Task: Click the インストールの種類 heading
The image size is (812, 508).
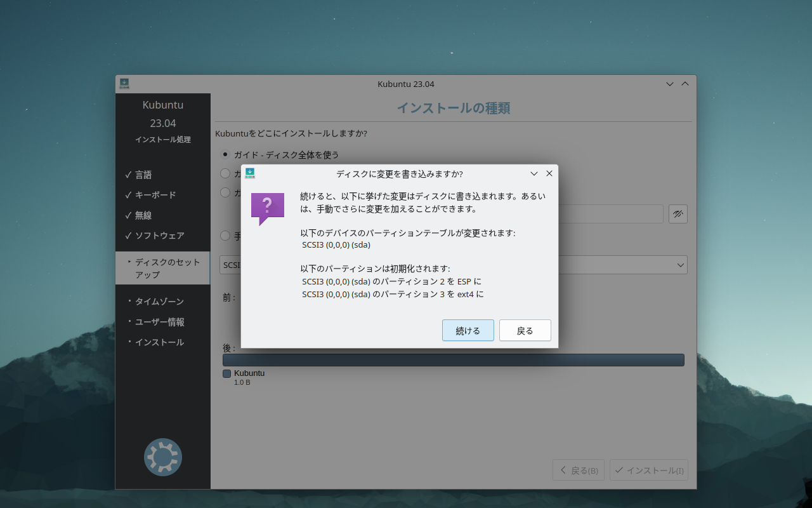Action: point(454,108)
